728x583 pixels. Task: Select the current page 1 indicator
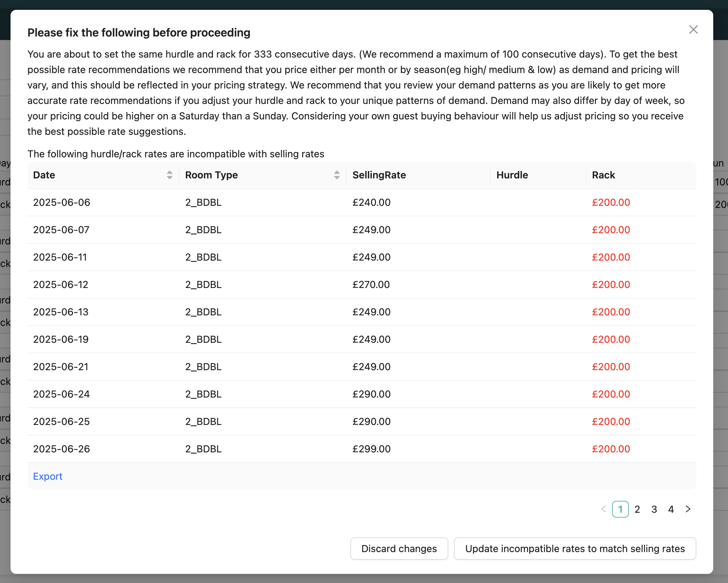tap(620, 509)
